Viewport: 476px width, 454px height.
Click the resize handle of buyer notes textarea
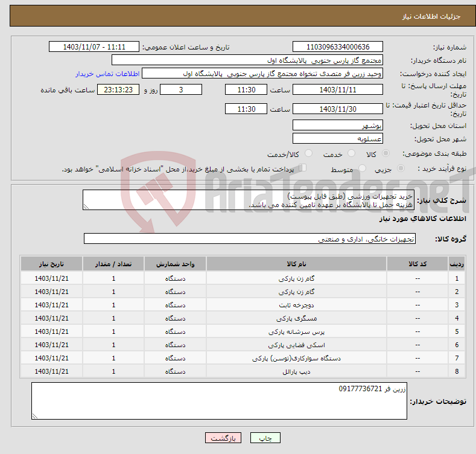[x=35, y=416]
